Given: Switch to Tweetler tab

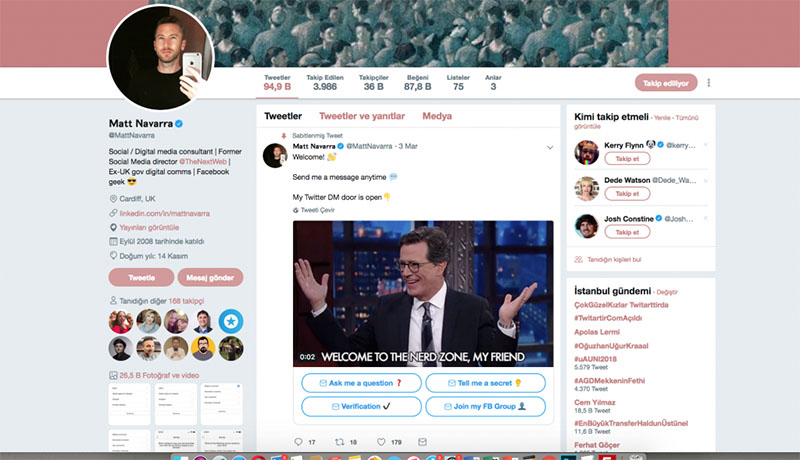Looking at the screenshot, I should pyautogui.click(x=283, y=116).
